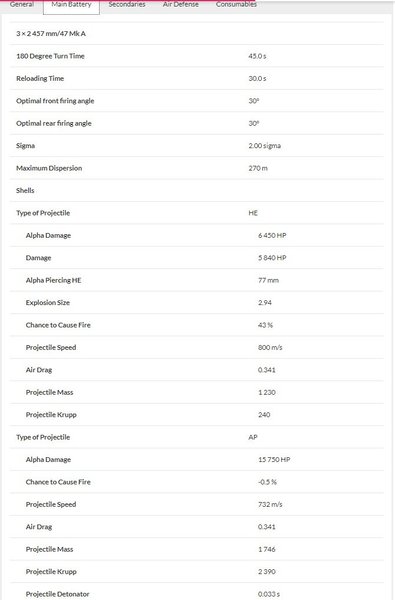Switch to the General tab

pos(22,5)
